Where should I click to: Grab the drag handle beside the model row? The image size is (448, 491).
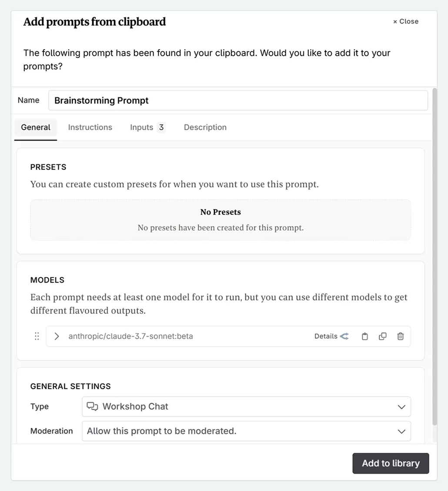click(37, 336)
